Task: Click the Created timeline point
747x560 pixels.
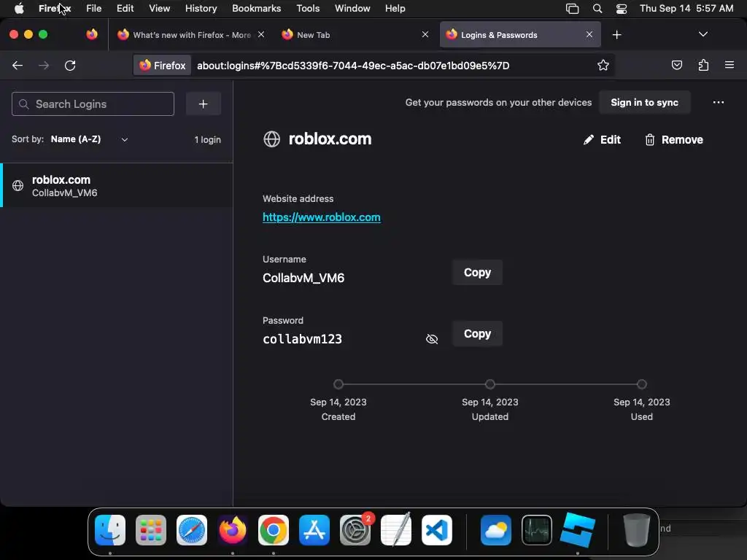Action: pos(338,384)
